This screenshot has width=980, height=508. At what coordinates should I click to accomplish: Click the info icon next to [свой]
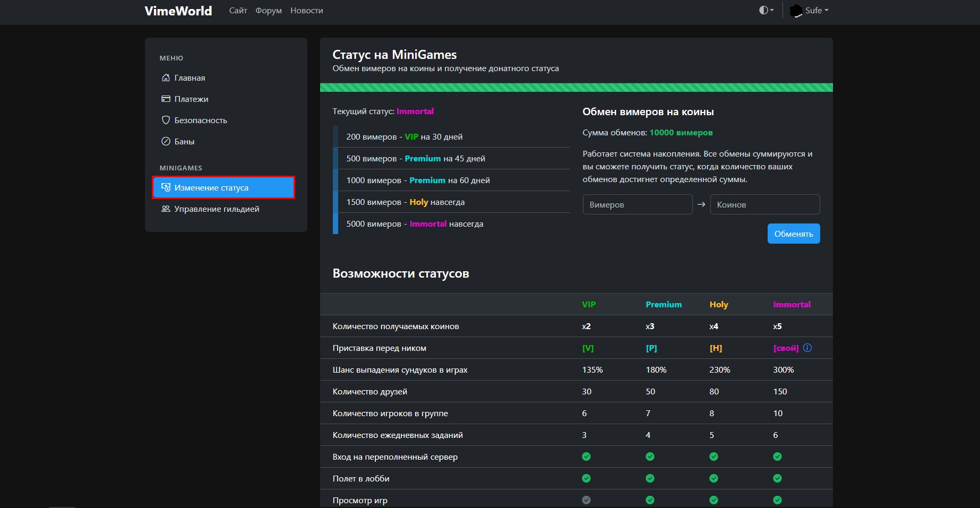tap(807, 348)
